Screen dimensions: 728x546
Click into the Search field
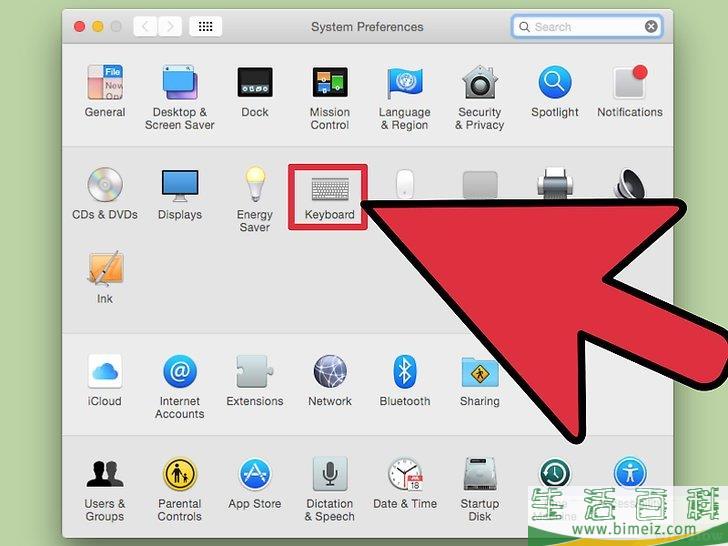[587, 26]
